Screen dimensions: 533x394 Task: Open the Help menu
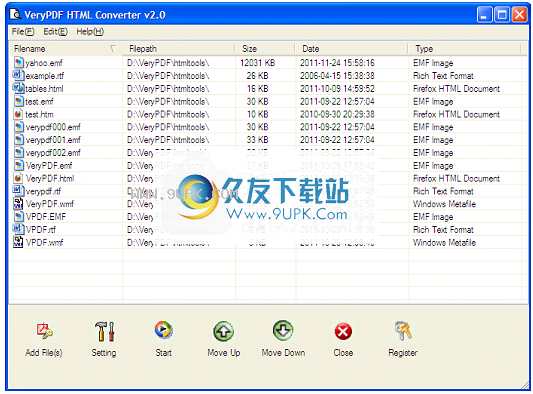point(90,32)
